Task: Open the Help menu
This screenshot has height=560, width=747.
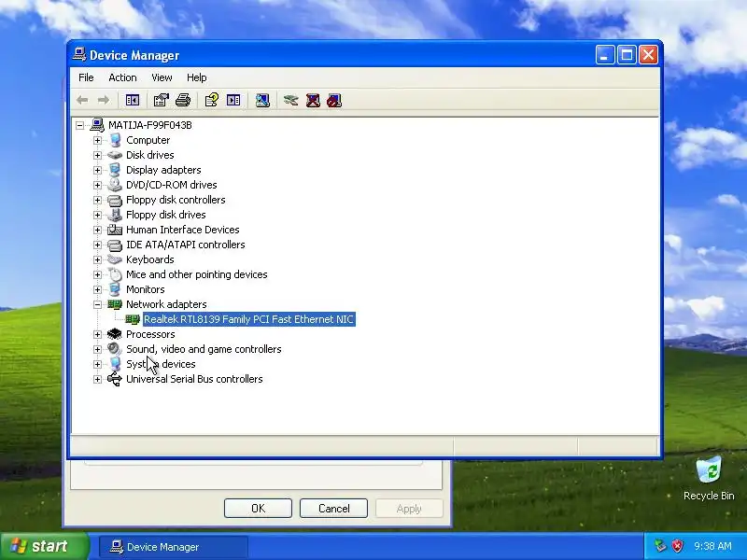Action: click(196, 77)
